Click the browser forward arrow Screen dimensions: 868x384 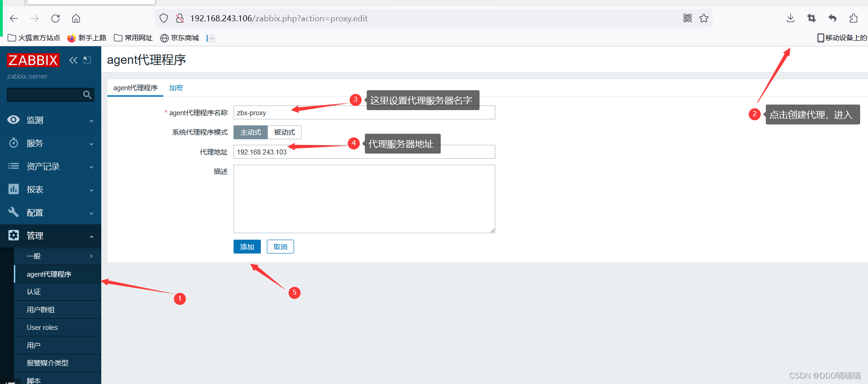tap(35, 19)
